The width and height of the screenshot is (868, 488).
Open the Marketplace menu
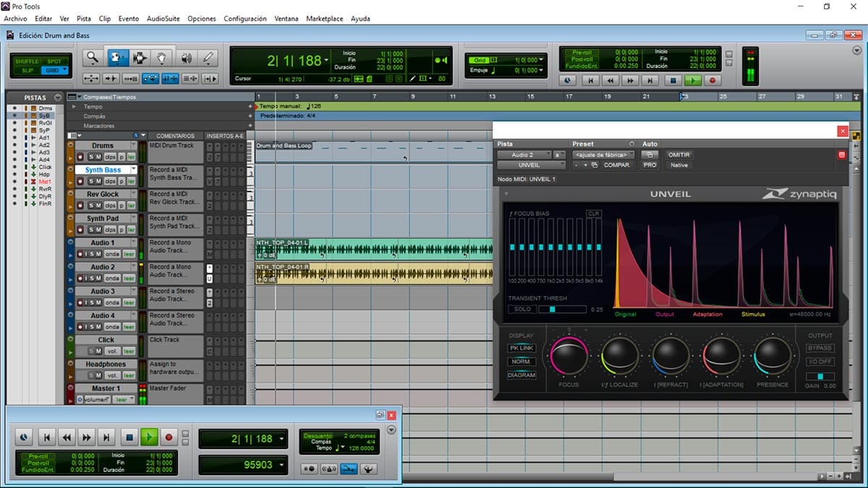click(x=325, y=18)
